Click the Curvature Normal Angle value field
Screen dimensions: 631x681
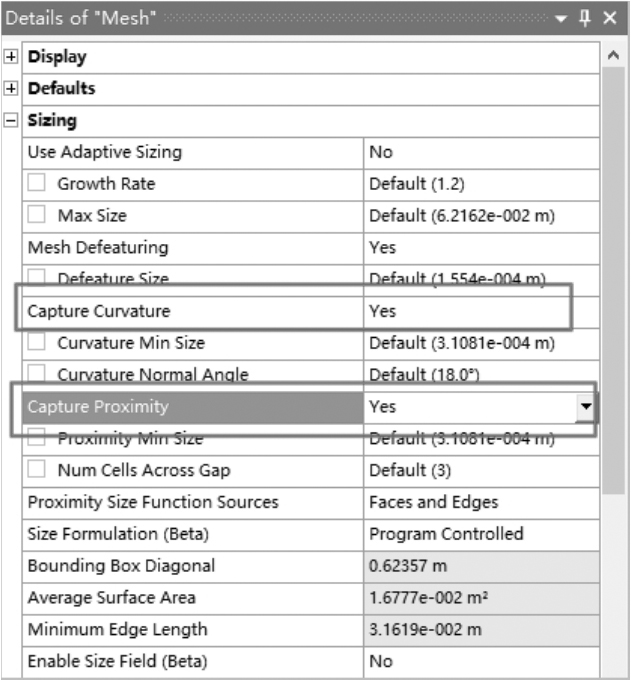480,375
